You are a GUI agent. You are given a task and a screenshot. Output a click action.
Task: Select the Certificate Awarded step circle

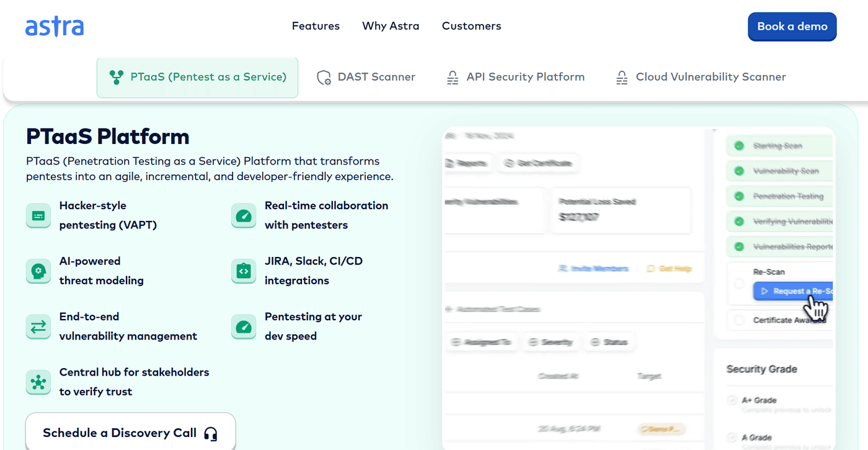739,320
